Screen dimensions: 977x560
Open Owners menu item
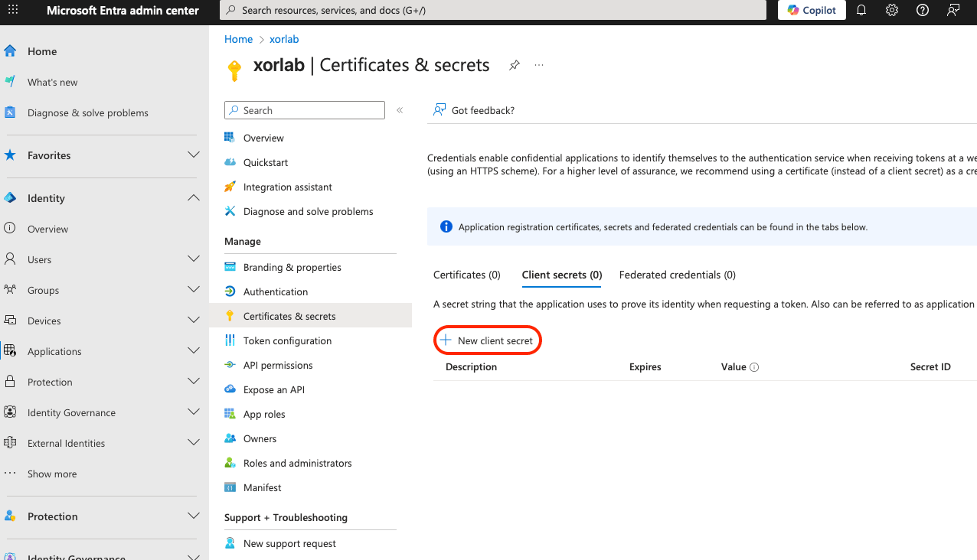[x=260, y=438]
